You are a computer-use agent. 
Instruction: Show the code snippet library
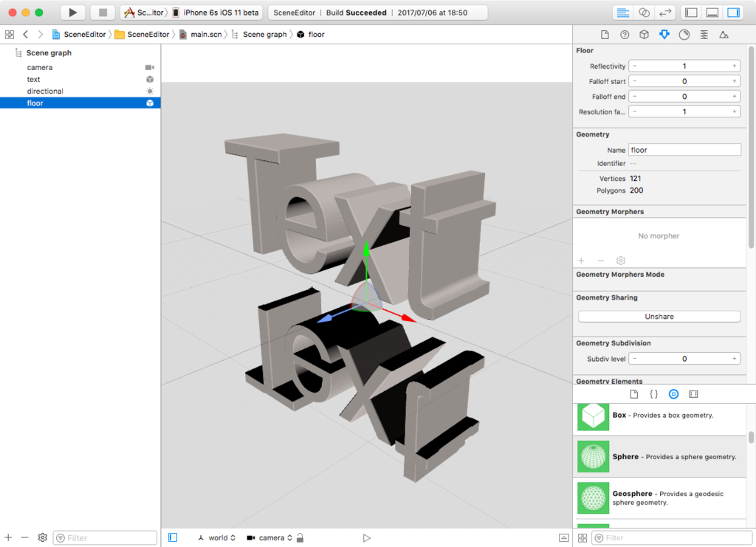[x=654, y=394]
